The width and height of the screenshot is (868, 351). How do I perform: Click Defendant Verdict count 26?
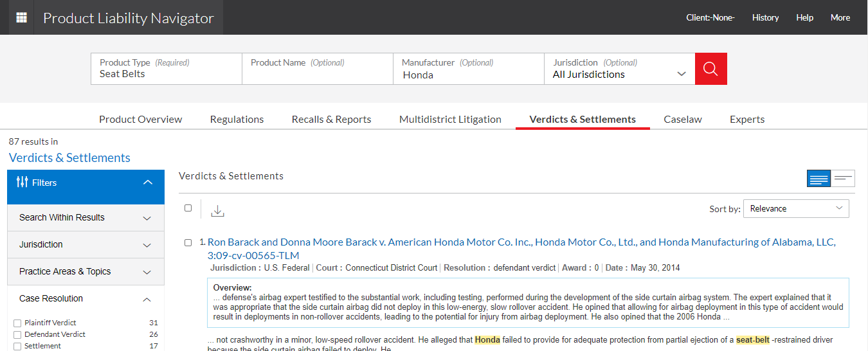click(x=153, y=334)
